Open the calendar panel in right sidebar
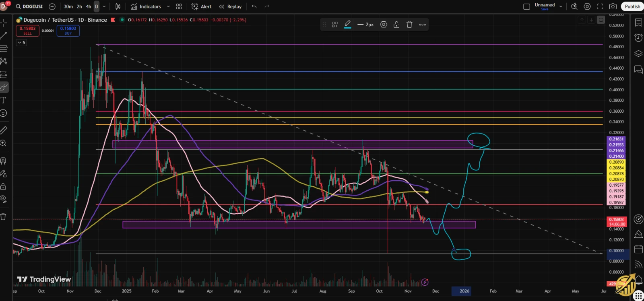The width and height of the screenshot is (644, 301). [638, 249]
